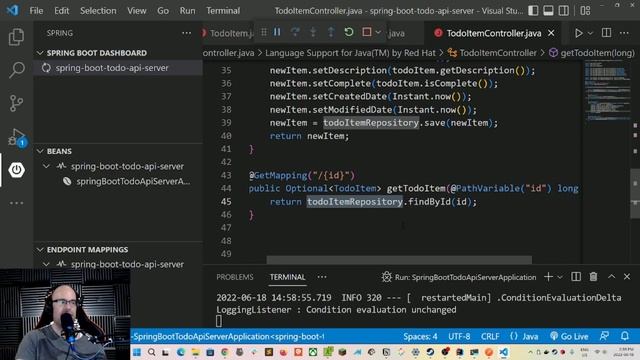The height and width of the screenshot is (360, 640).
Task: Open dropdown next to debug stop button
Action: click(x=378, y=32)
